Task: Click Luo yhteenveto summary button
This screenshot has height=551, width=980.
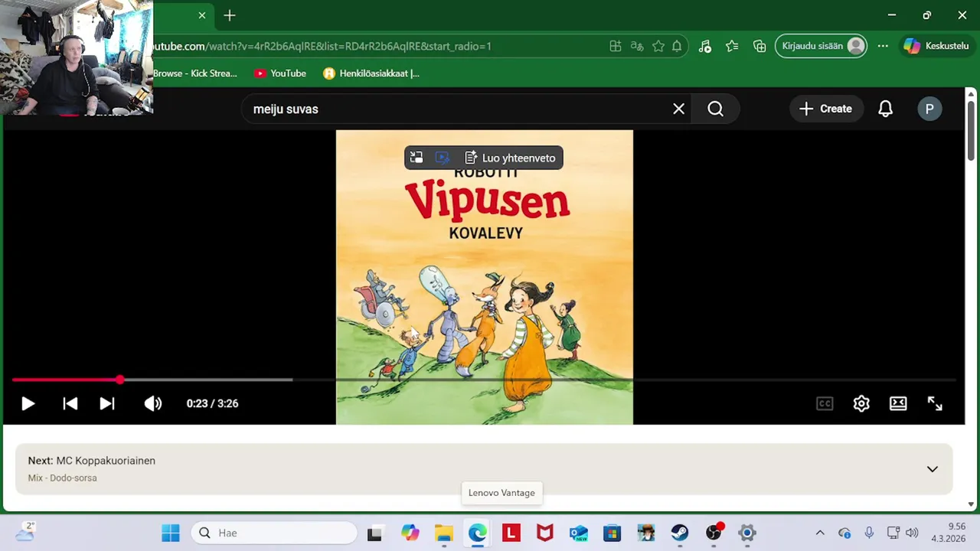Action: pos(510,158)
